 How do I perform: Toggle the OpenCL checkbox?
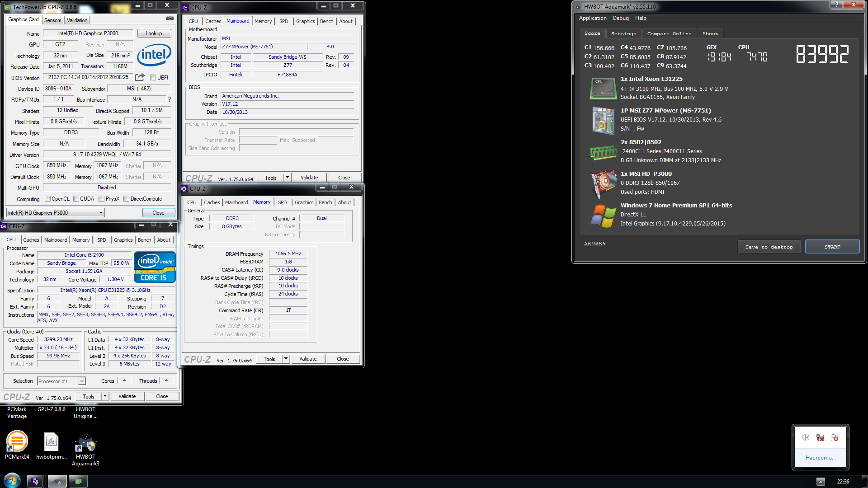47,198
